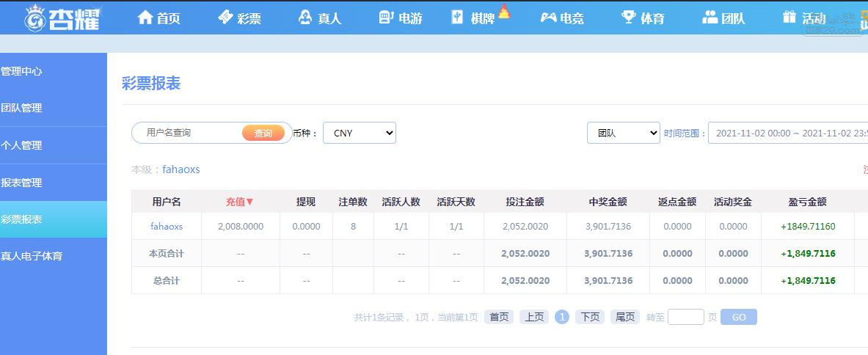Select 真人电子体育 in the sidebar
Screen dimensions: 868x355
(53, 257)
